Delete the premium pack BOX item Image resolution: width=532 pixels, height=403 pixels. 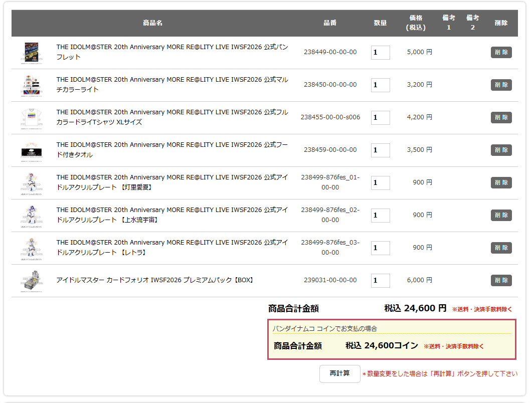(x=501, y=281)
